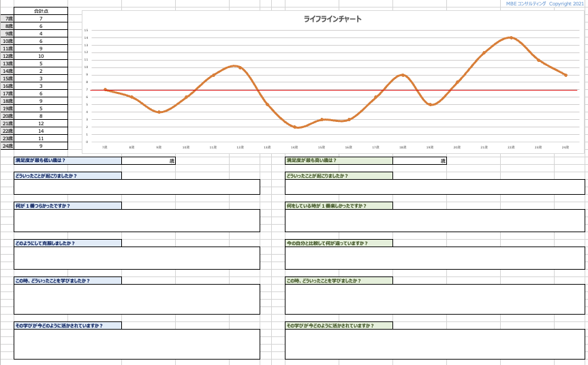Select the green 満足度が最も高い歳は？ label cell
This screenshot has width=588, height=365.
pos(339,161)
